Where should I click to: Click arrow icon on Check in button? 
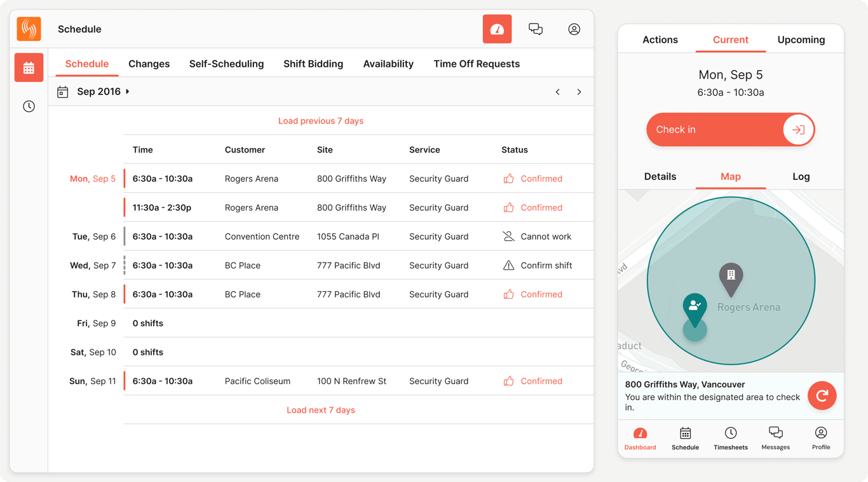798,130
